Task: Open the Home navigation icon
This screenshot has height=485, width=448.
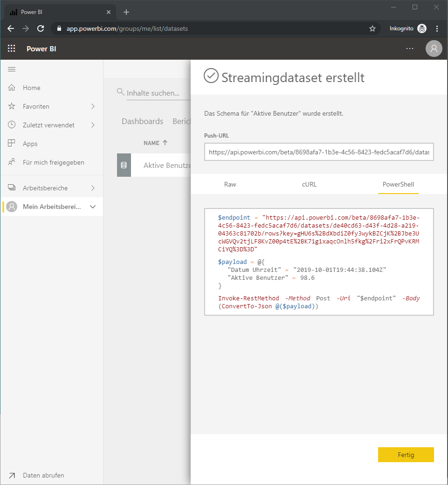Action: pos(12,88)
